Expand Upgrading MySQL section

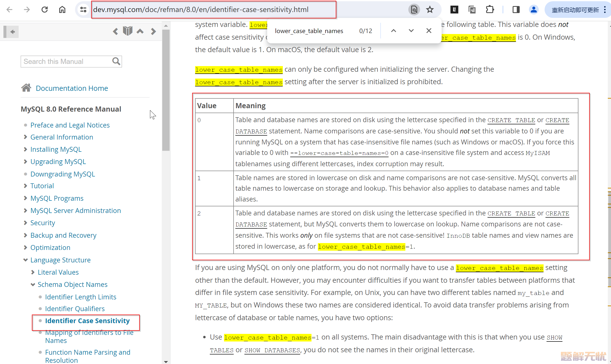click(25, 161)
